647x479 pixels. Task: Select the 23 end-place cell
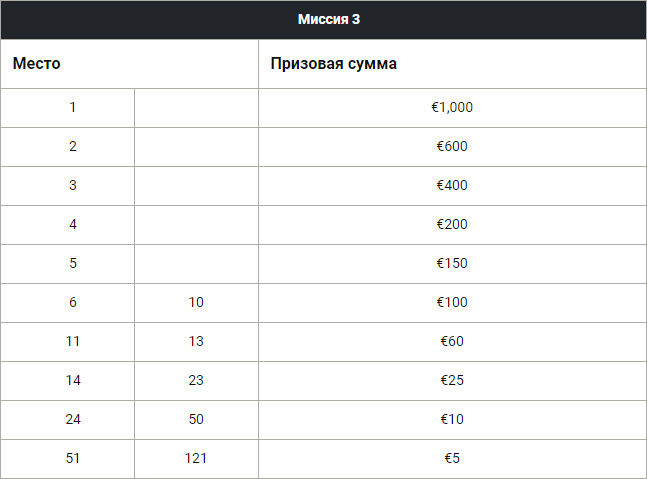196,380
